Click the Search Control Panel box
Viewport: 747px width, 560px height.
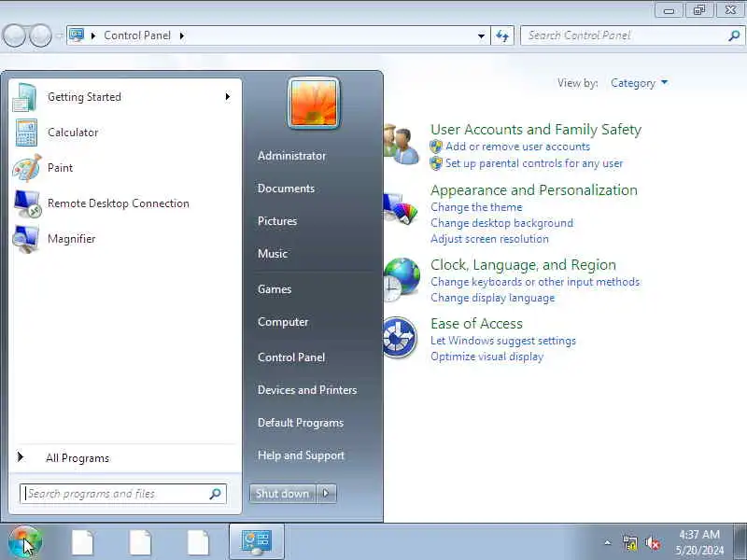[x=632, y=35]
